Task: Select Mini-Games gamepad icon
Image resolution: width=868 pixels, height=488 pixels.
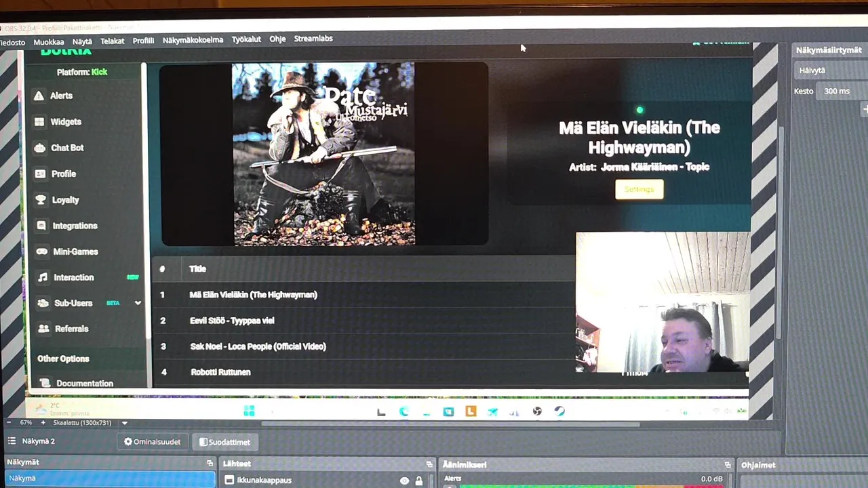Action: pos(42,251)
